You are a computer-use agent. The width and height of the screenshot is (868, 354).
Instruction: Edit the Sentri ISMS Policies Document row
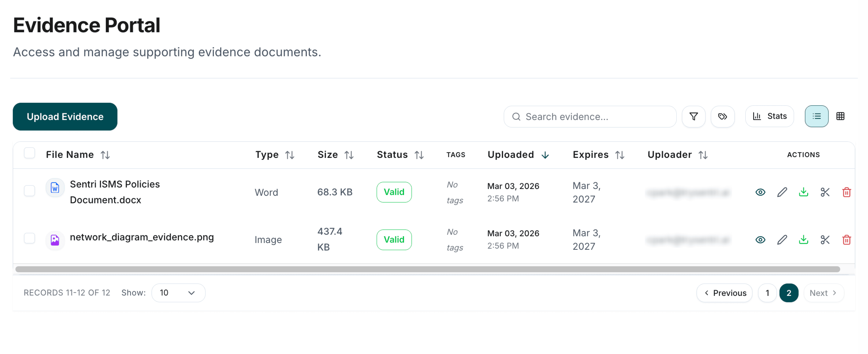point(782,192)
